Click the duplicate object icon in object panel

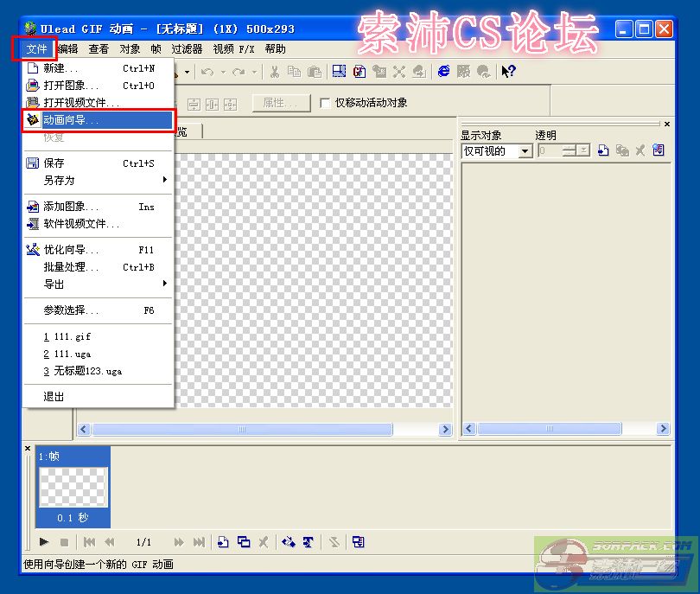point(622,150)
